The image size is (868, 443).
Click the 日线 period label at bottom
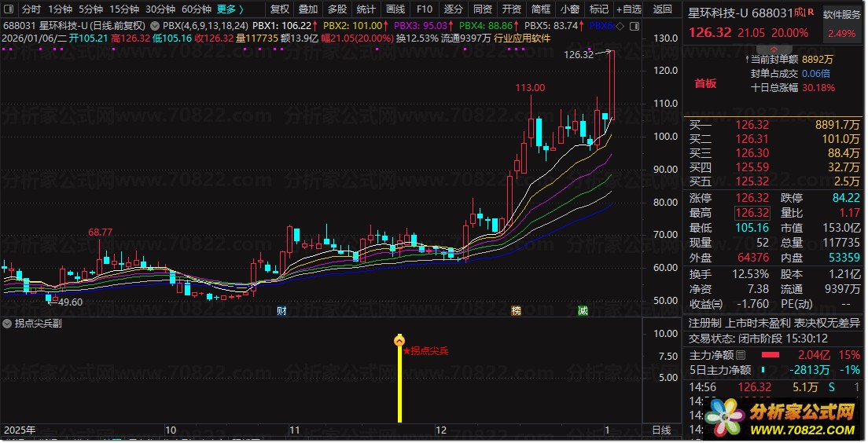click(661, 430)
